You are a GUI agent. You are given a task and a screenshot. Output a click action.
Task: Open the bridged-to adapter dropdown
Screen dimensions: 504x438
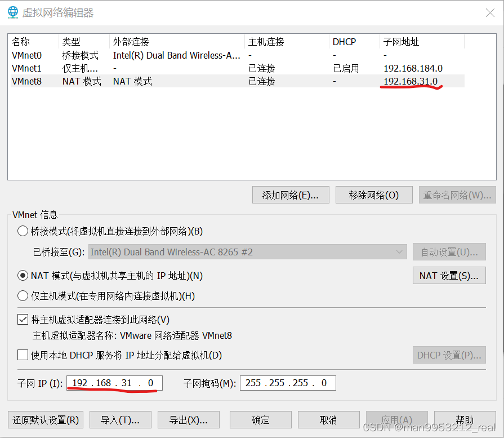pos(248,252)
